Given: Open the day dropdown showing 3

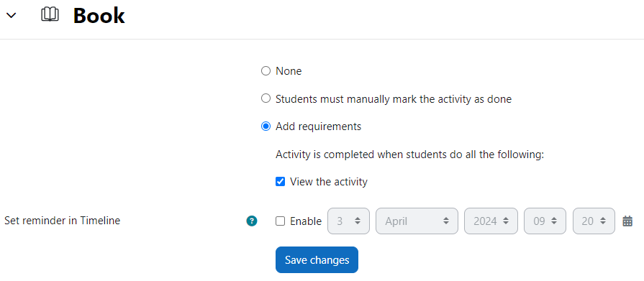Looking at the screenshot, I should tap(348, 221).
